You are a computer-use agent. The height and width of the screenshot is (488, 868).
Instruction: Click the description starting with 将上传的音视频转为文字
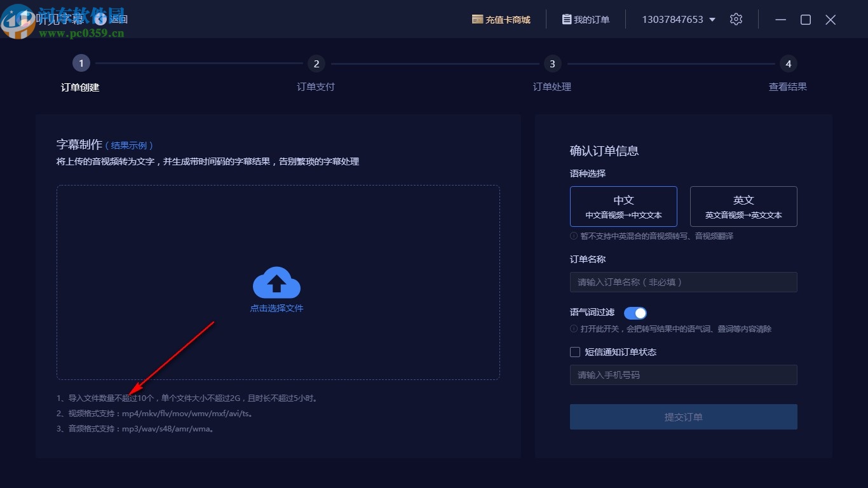[x=208, y=161]
